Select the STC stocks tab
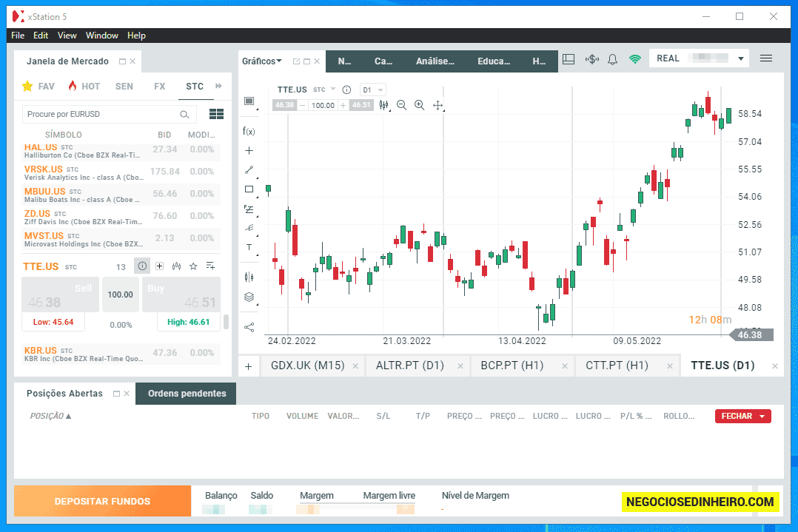The image size is (798, 532). pyautogui.click(x=195, y=86)
